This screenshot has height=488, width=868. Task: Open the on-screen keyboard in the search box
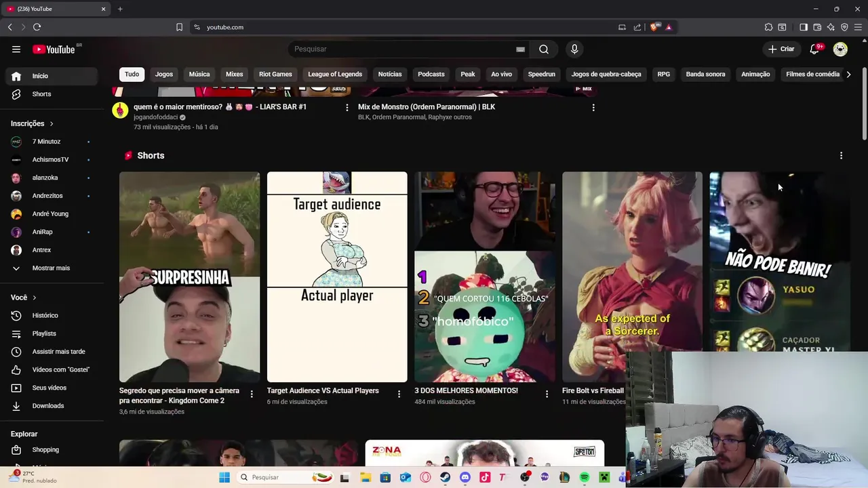520,49
